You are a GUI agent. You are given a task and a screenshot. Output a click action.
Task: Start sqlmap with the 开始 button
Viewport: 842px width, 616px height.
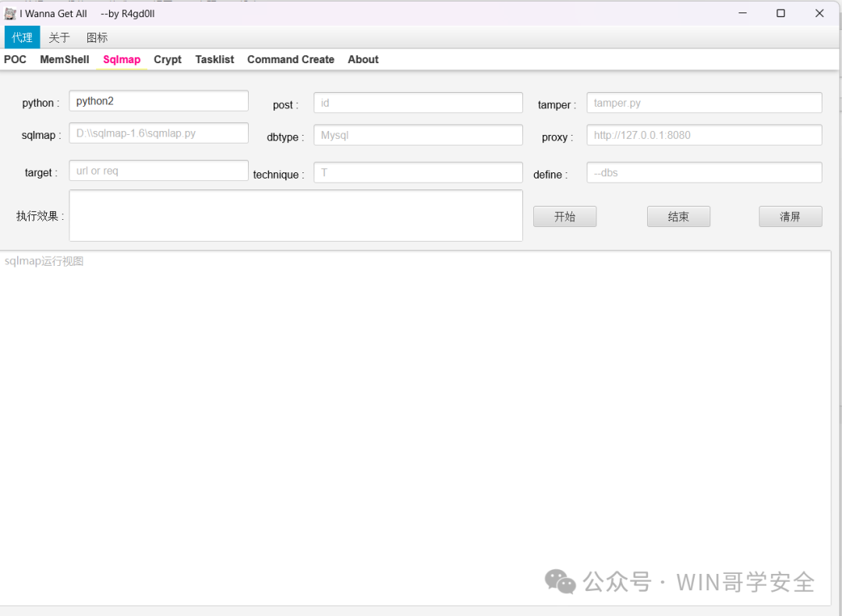click(x=565, y=217)
